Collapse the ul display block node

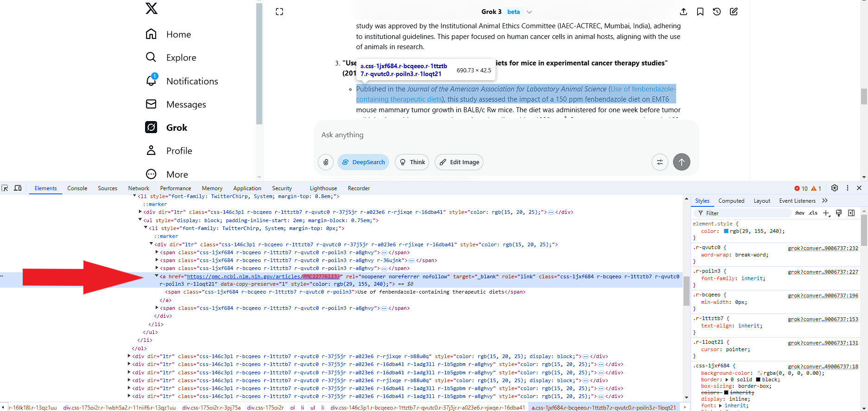point(140,220)
